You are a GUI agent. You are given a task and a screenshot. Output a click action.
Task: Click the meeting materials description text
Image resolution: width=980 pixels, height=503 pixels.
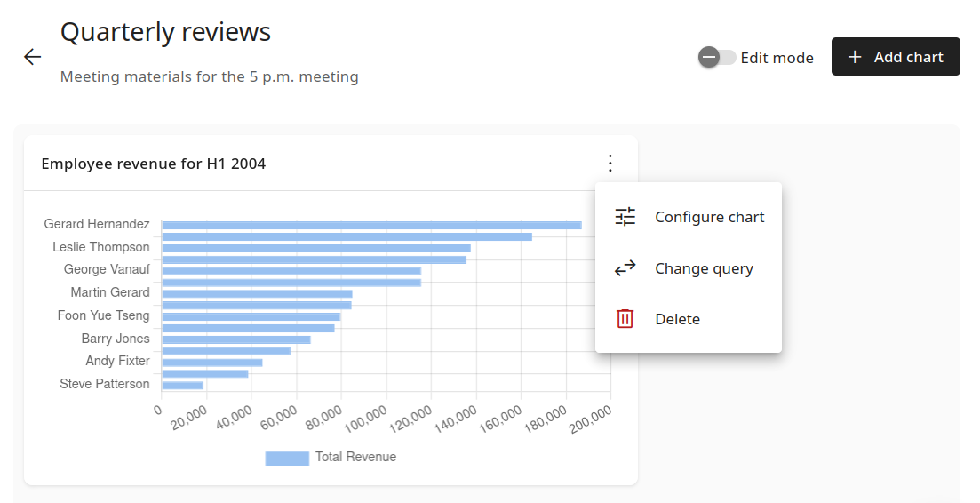coord(209,76)
